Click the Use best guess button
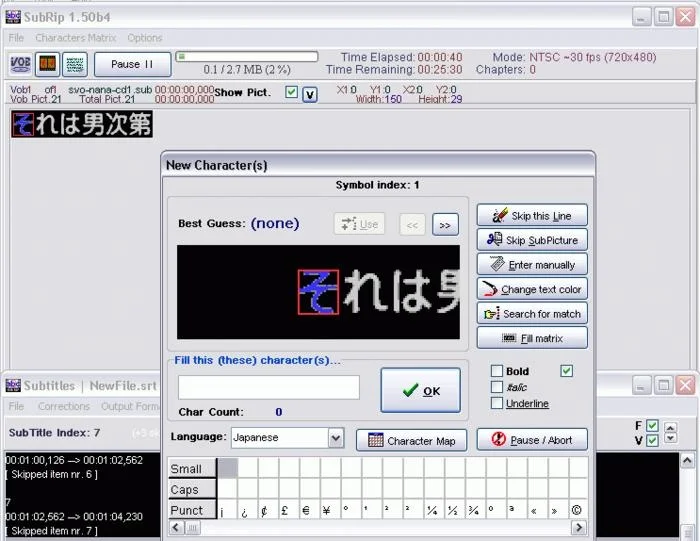700x541 pixels. (x=359, y=224)
